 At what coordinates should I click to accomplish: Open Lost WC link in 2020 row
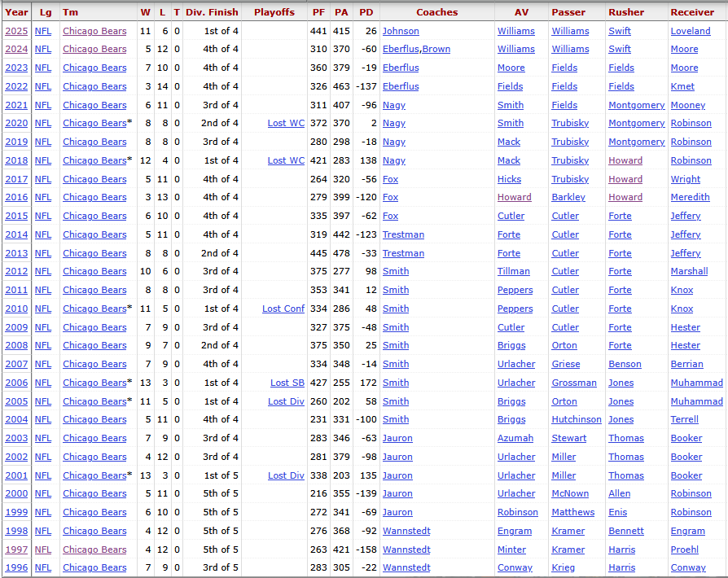286,123
